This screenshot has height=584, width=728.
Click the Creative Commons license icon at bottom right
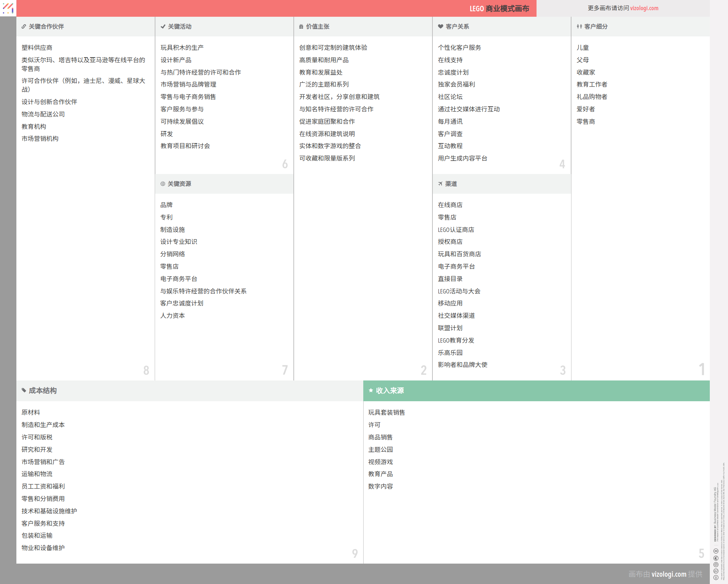click(716, 577)
